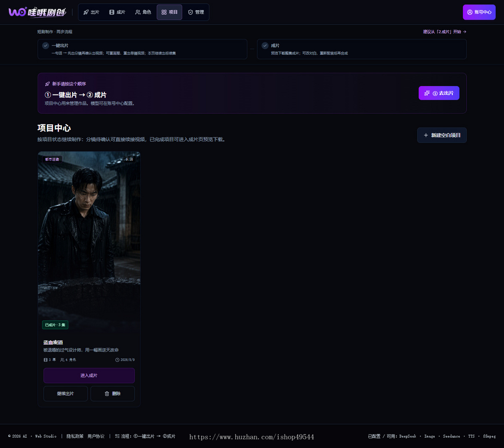This screenshot has width=504, height=448.
Task: Create a project with 新建空白项目
Action: click(x=442, y=135)
